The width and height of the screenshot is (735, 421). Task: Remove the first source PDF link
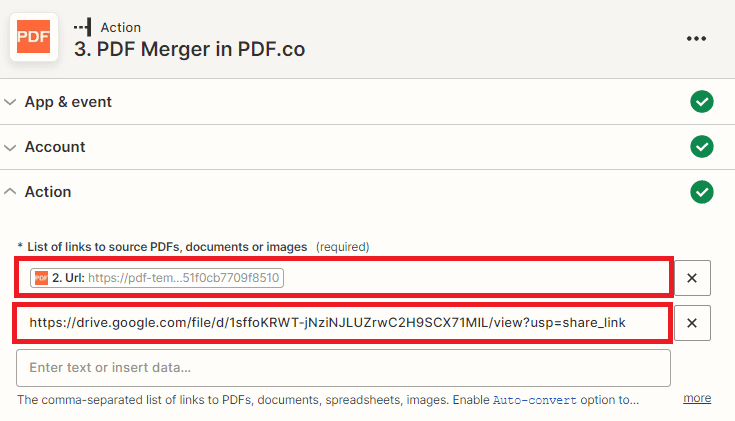point(691,277)
